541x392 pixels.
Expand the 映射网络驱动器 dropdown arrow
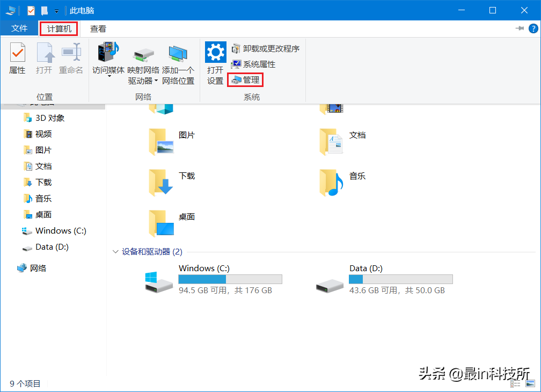tap(156, 81)
